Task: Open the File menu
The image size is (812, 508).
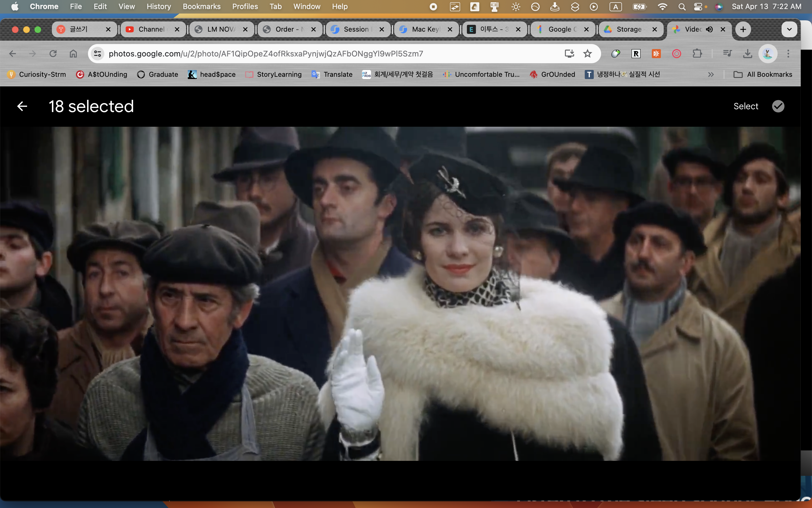Action: click(x=76, y=6)
